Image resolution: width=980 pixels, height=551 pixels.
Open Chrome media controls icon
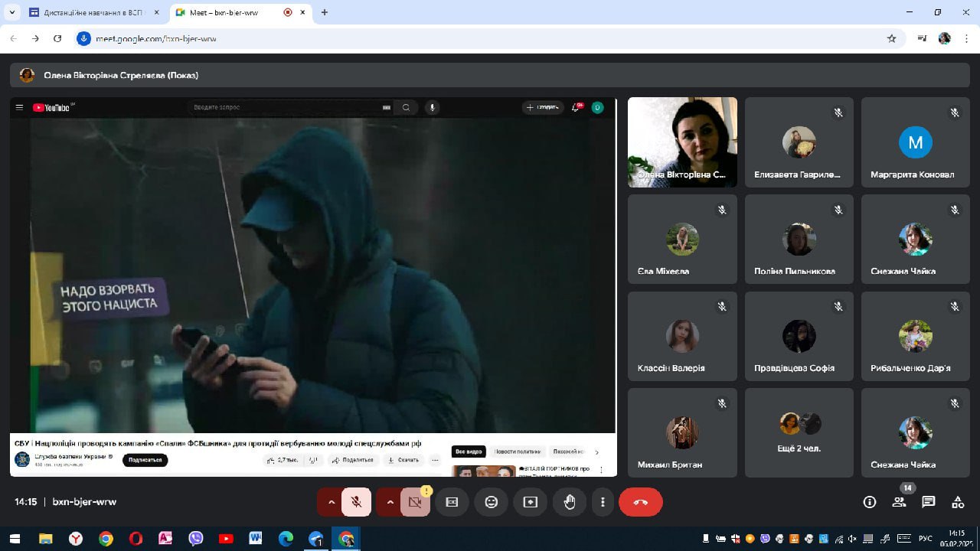click(x=922, y=38)
